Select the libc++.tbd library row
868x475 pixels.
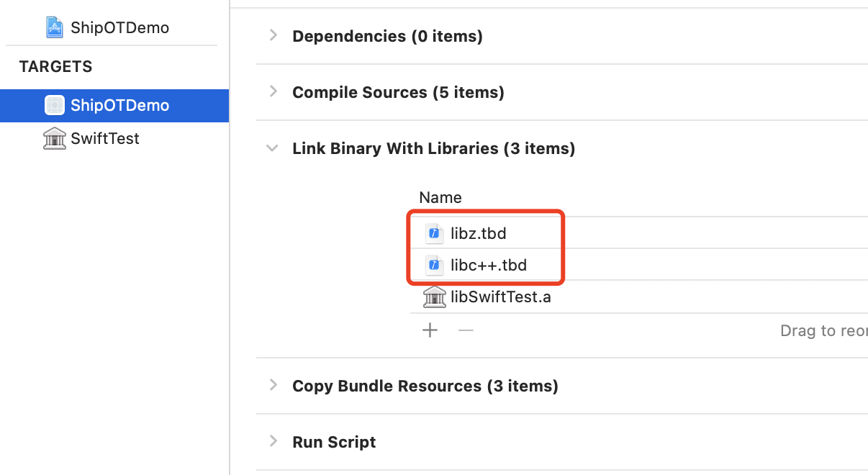[x=639, y=265]
